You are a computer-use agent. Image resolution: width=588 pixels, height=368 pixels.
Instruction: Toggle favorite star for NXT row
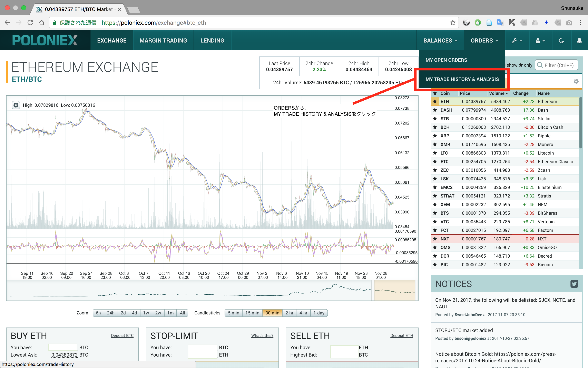435,239
